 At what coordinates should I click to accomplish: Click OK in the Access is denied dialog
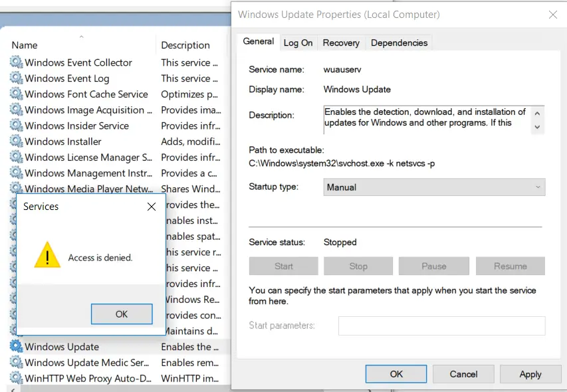coord(122,314)
